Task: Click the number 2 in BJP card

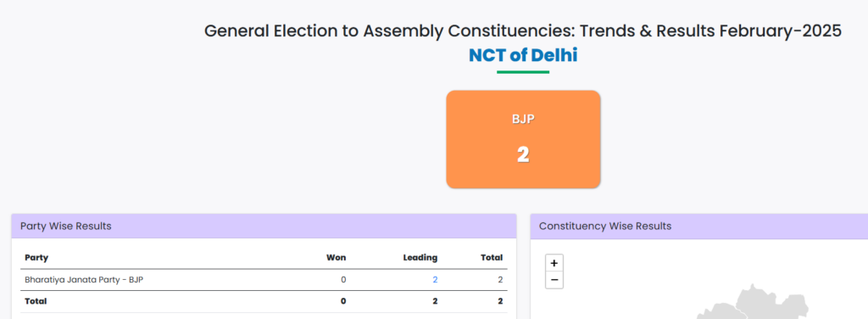Action: point(523,154)
